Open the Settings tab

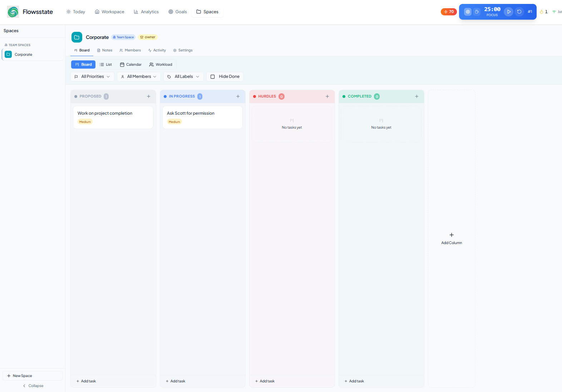(x=183, y=50)
